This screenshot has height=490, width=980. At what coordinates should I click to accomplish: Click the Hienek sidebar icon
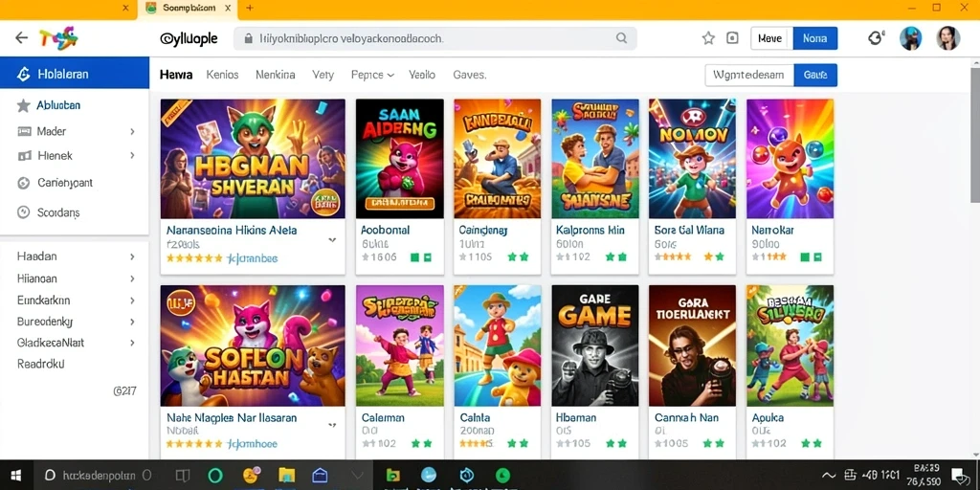click(24, 156)
